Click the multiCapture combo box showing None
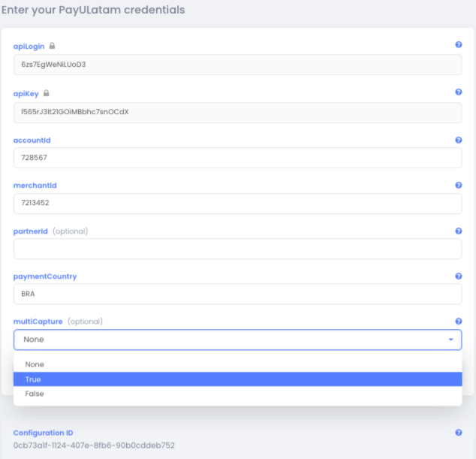 tap(225, 340)
